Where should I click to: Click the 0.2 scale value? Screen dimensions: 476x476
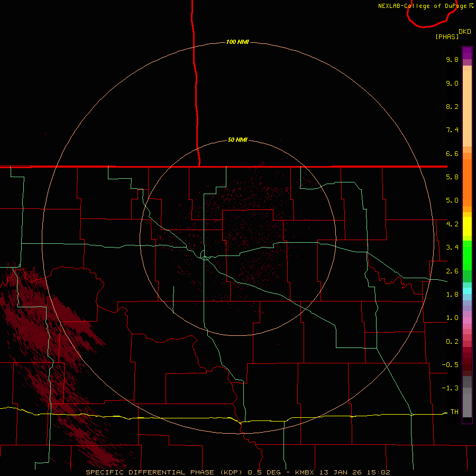[x=452, y=342]
